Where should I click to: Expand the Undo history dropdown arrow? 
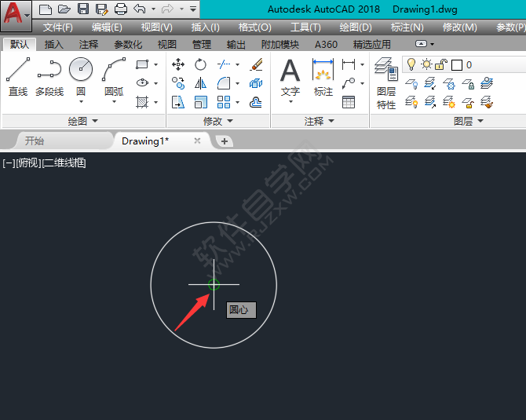click(153, 9)
